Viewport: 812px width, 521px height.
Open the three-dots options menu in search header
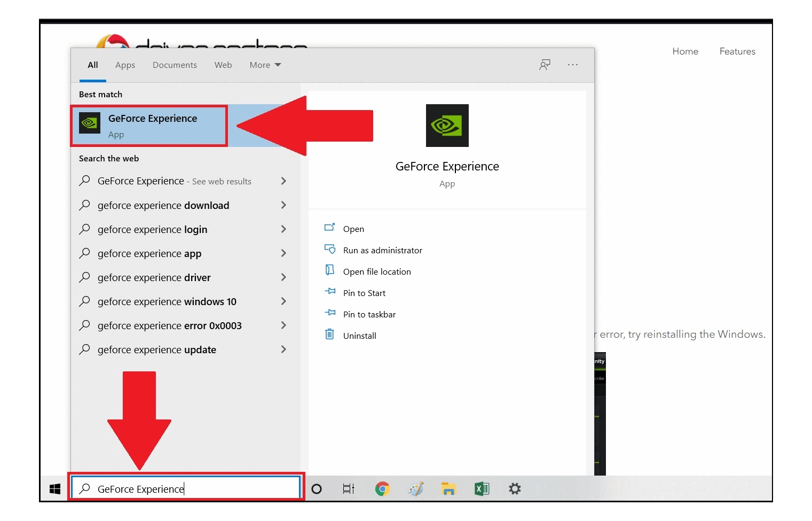point(573,65)
